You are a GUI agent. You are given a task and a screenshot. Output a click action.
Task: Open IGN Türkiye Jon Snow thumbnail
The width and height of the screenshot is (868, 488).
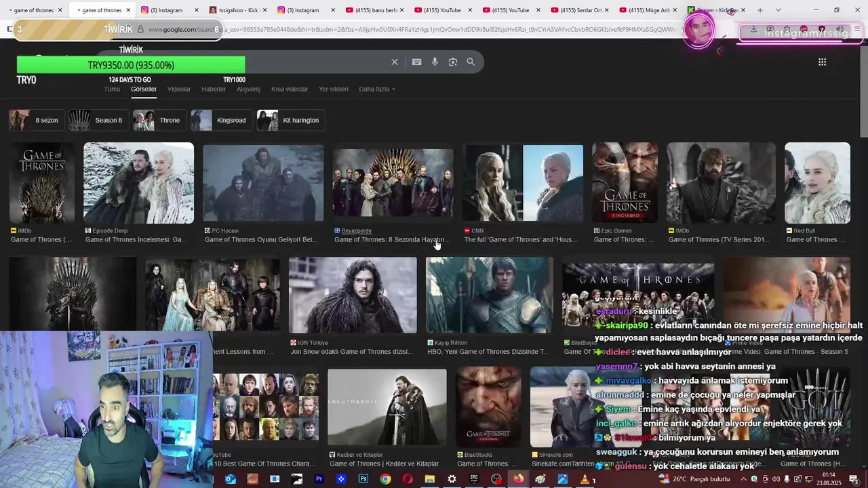tap(353, 296)
